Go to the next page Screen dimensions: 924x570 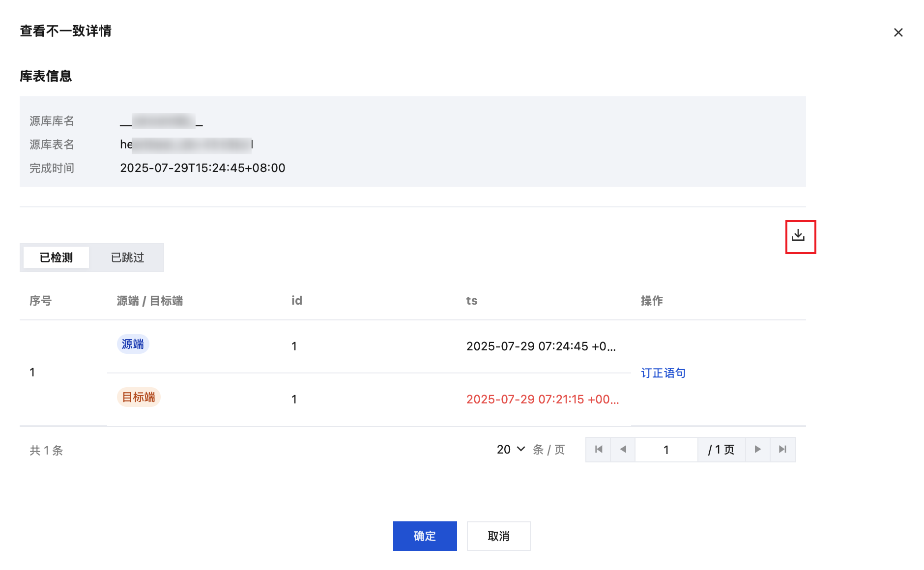tap(757, 450)
